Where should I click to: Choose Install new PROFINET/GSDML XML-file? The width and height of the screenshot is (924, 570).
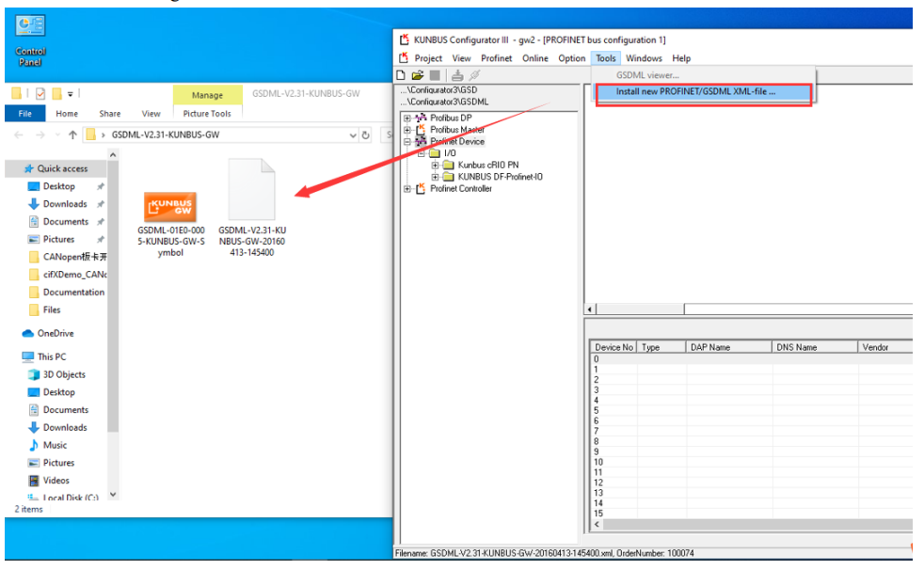(704, 92)
